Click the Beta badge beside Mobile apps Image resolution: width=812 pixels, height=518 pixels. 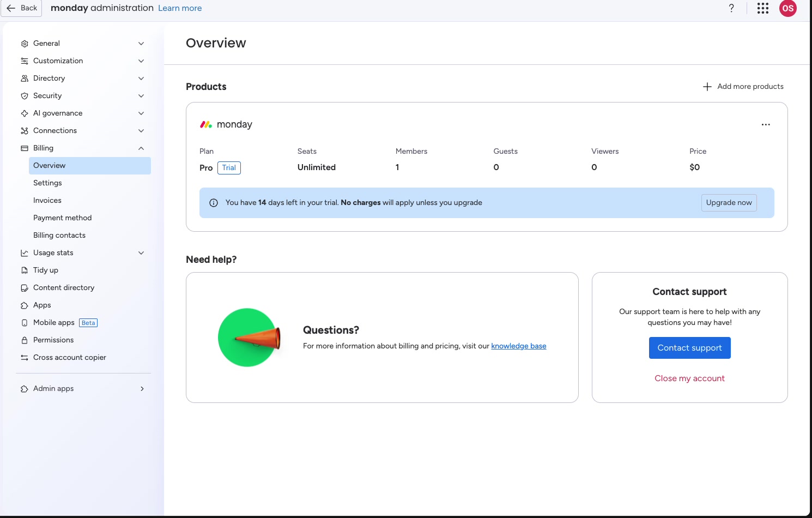pos(88,323)
